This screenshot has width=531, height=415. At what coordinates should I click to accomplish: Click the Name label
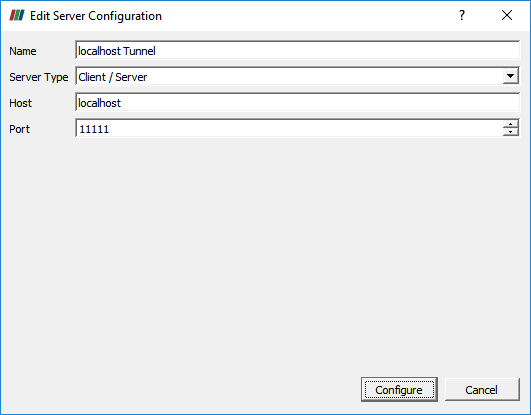click(23, 51)
